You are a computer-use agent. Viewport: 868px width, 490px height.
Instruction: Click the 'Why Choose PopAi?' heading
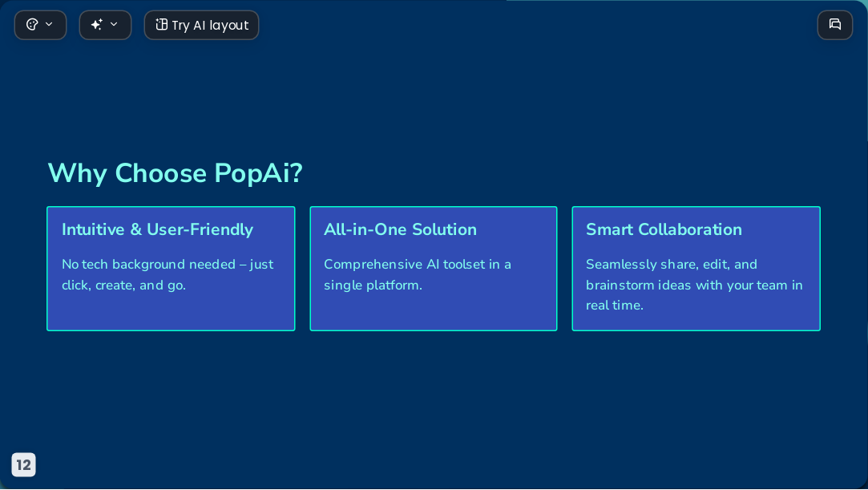[x=175, y=172]
